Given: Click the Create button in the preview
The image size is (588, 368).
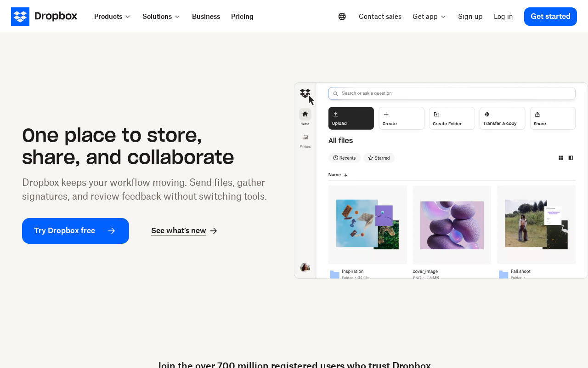Looking at the screenshot, I should [401, 118].
